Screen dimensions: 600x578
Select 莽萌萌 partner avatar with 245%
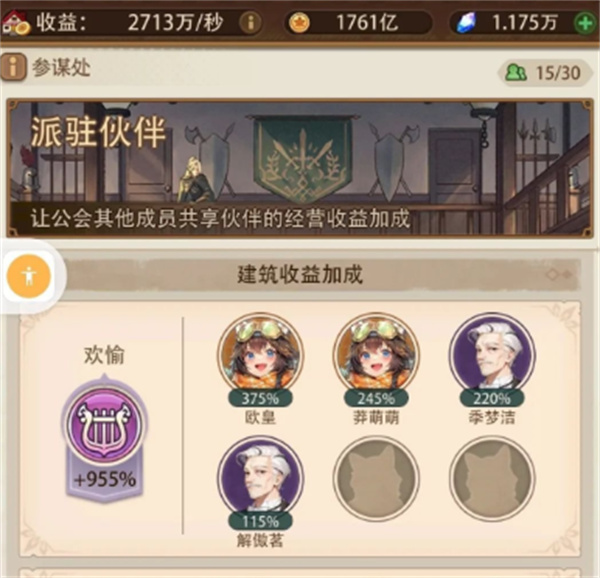(376, 356)
